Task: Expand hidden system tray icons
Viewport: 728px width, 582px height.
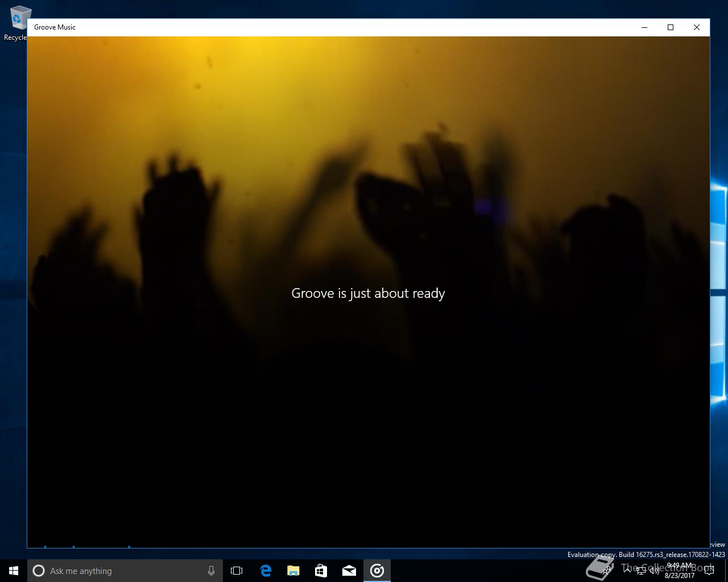Action: [x=628, y=571]
